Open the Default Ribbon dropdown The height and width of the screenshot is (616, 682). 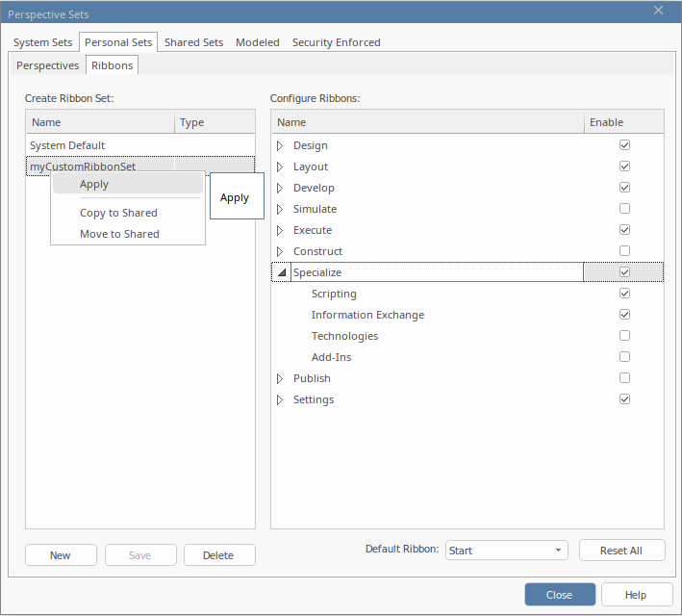pos(507,551)
